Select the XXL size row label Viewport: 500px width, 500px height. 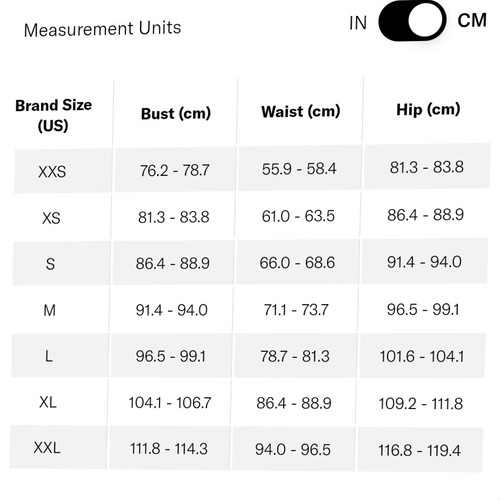coord(47,448)
